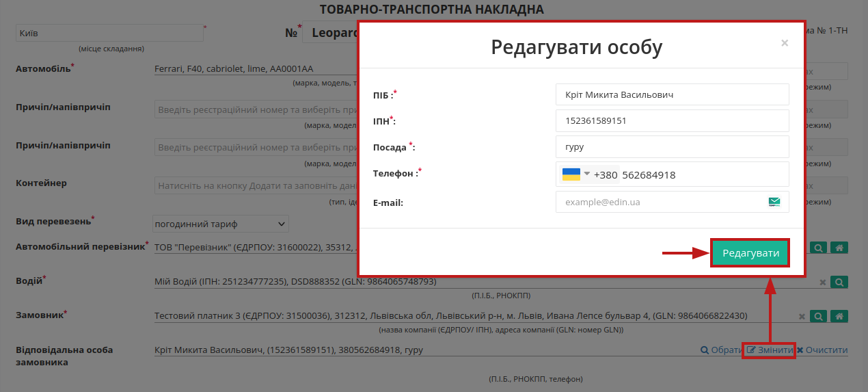
Task: Click the green envelope icon in E-mail field
Action: click(x=774, y=202)
